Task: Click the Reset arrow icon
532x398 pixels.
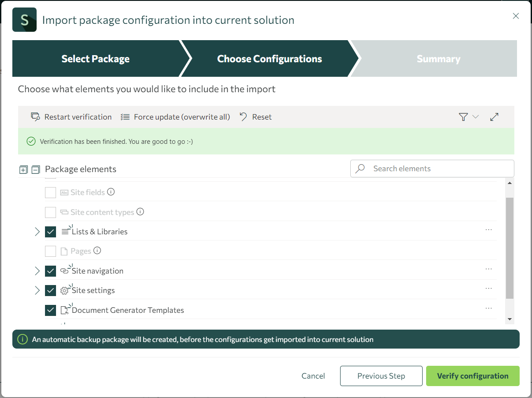Action: tap(243, 116)
